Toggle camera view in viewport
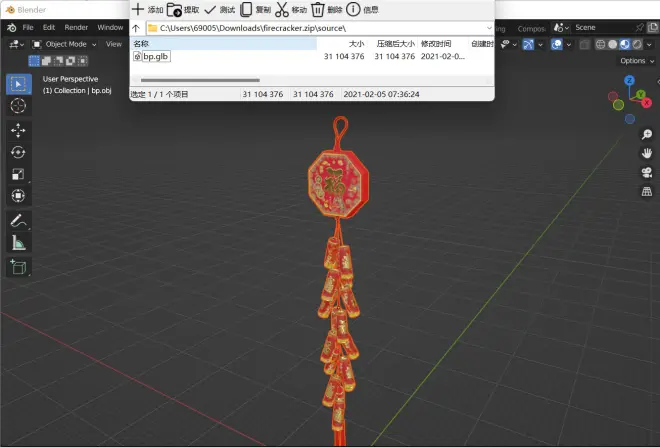Screen dimensions: 660x447 click(647, 172)
